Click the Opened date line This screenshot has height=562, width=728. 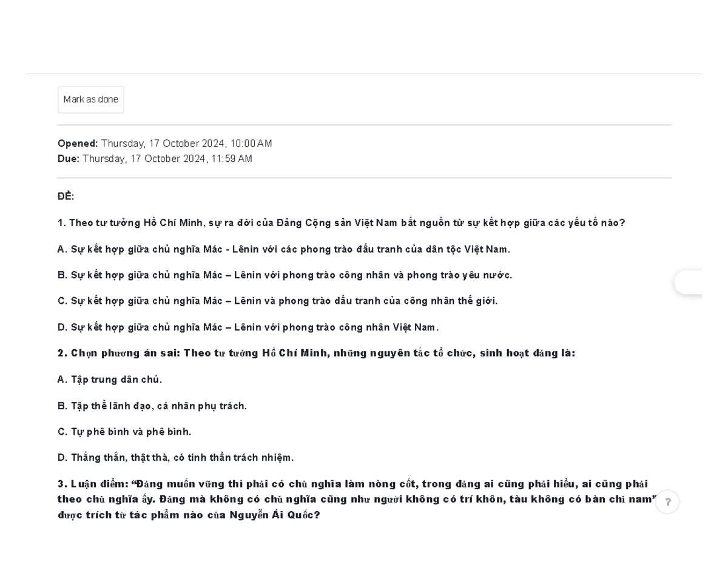(x=165, y=144)
